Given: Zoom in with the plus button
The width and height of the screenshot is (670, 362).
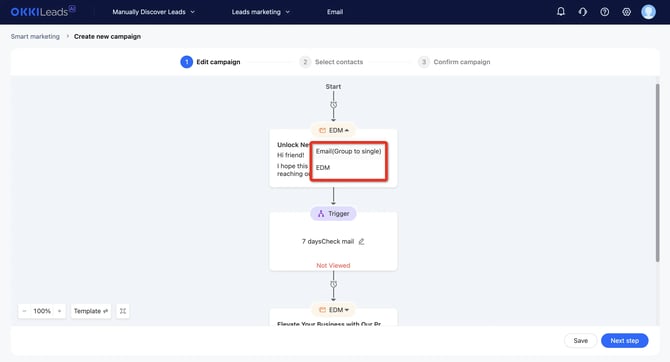Looking at the screenshot, I should click(x=59, y=311).
